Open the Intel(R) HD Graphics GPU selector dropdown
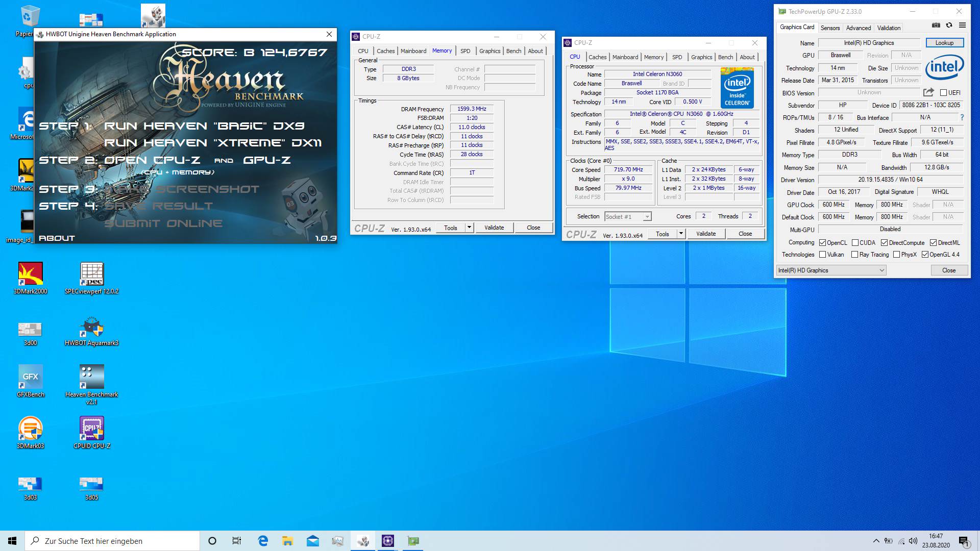 click(x=831, y=270)
